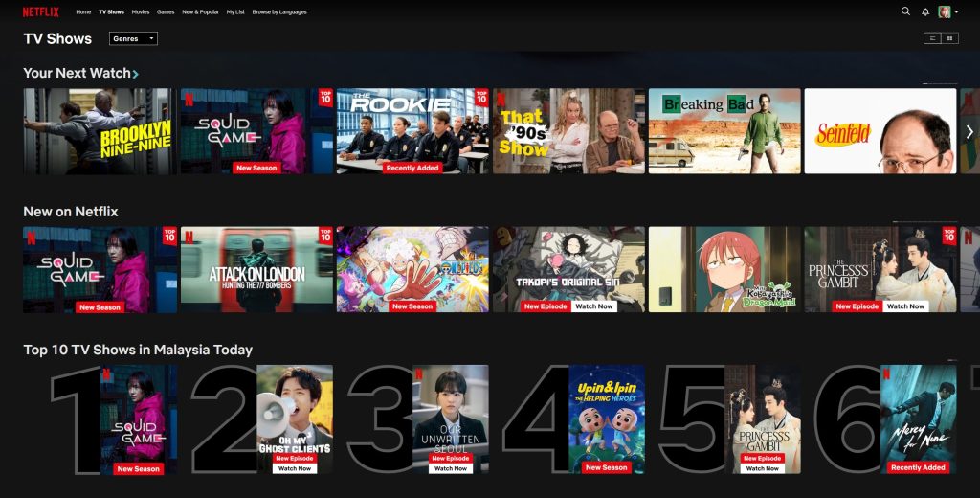Open Attack on London thumbnail
This screenshot has width=980, height=498.
[256, 270]
